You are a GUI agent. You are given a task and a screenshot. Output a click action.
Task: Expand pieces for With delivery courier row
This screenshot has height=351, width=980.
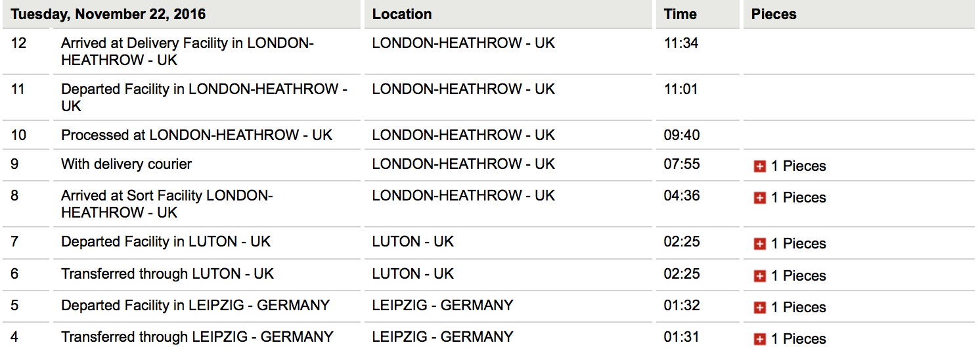click(760, 166)
